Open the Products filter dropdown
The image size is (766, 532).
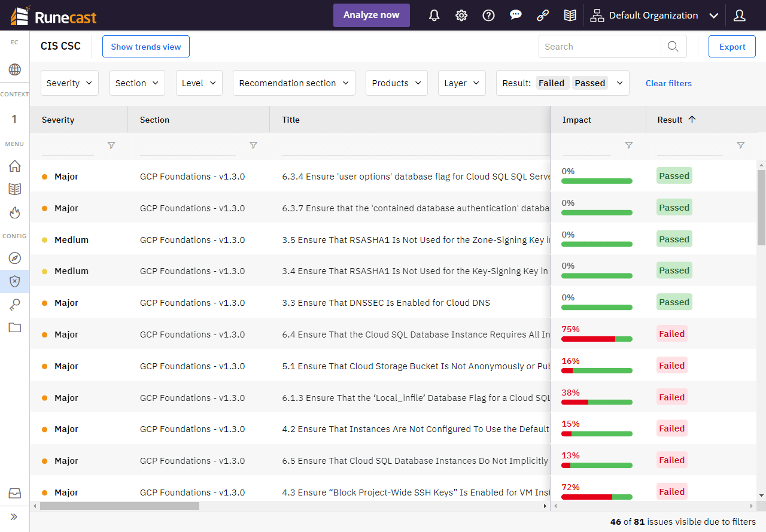[397, 83]
